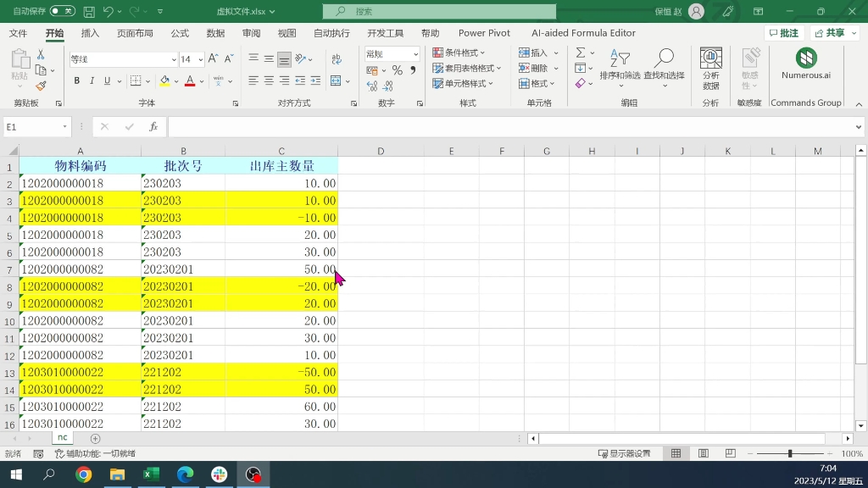Click the add new sheet button
This screenshot has width=868, height=488.
point(94,437)
